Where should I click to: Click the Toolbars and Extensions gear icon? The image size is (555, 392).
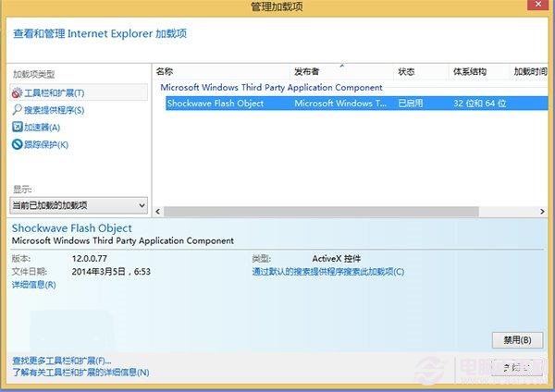pos(18,92)
